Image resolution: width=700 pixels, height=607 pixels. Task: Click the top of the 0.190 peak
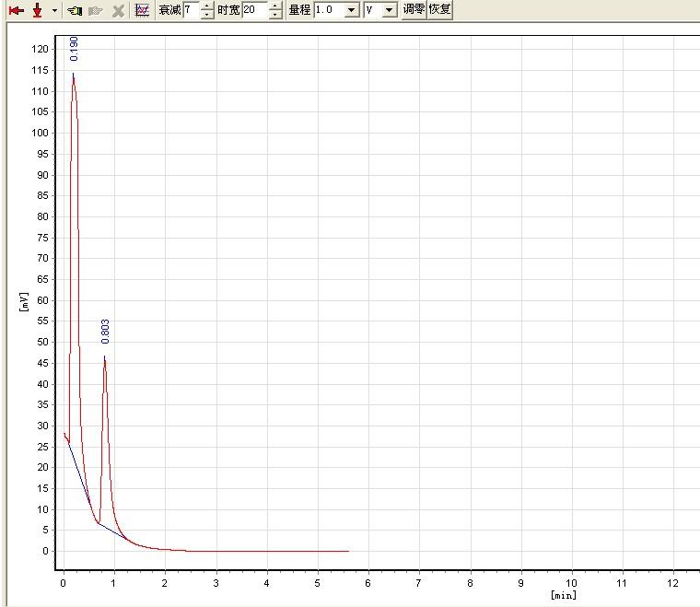pyautogui.click(x=73, y=75)
